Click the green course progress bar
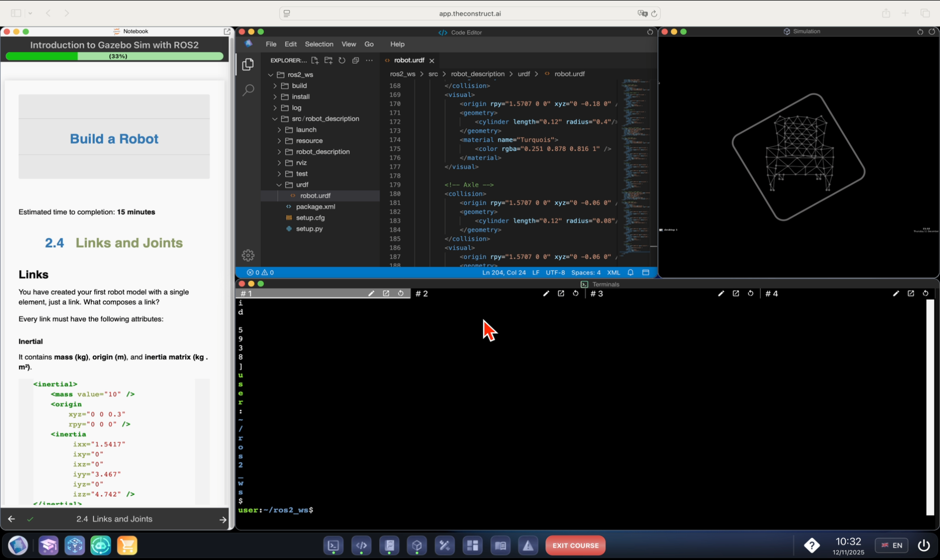The width and height of the screenshot is (940, 560). (114, 56)
